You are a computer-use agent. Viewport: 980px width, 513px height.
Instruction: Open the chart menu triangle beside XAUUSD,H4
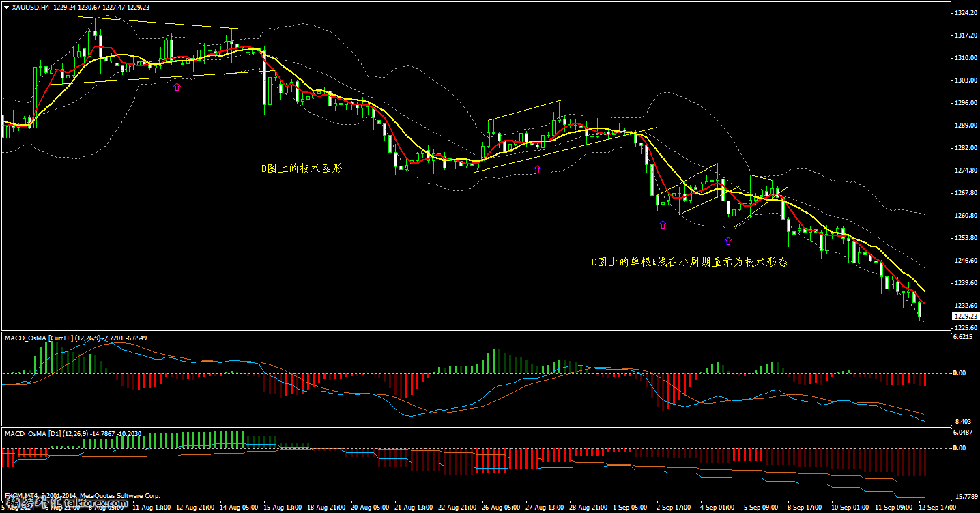6,7
